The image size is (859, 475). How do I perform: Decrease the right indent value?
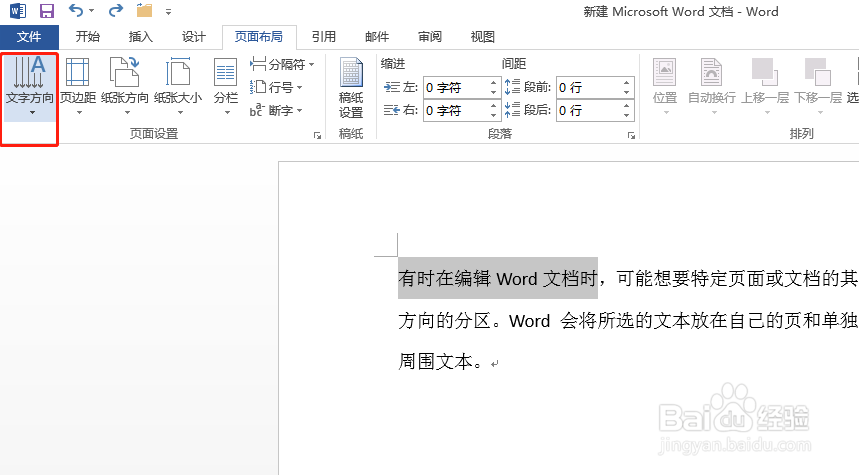tap(494, 115)
